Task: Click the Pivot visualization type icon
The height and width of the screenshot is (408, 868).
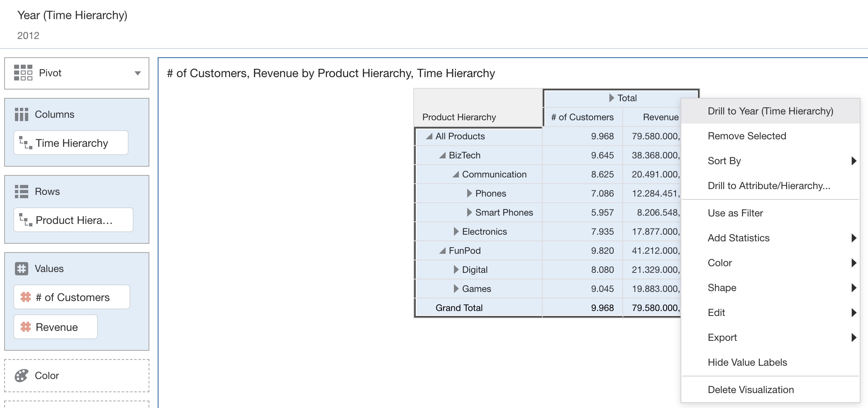Action: tap(23, 73)
